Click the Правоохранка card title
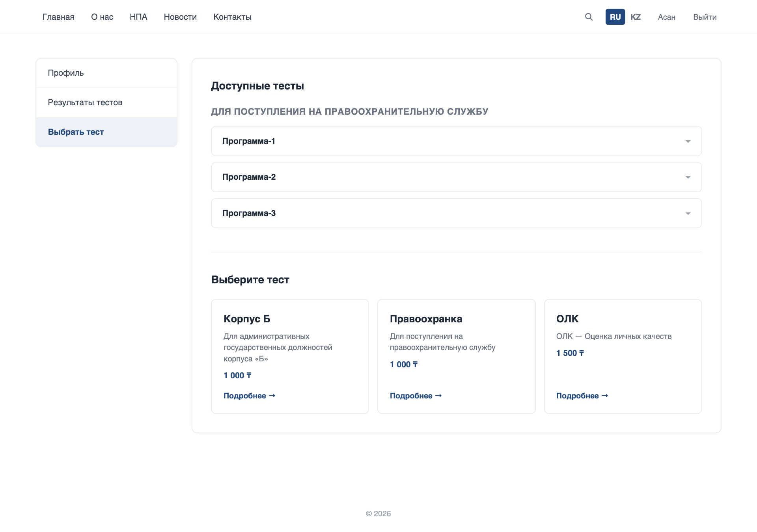 [426, 319]
